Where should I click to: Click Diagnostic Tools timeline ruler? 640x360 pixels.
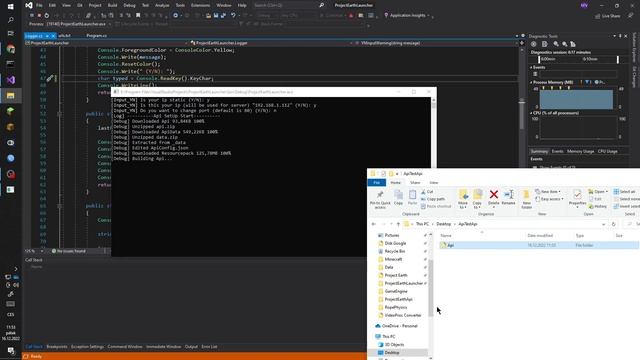(x=579, y=59)
